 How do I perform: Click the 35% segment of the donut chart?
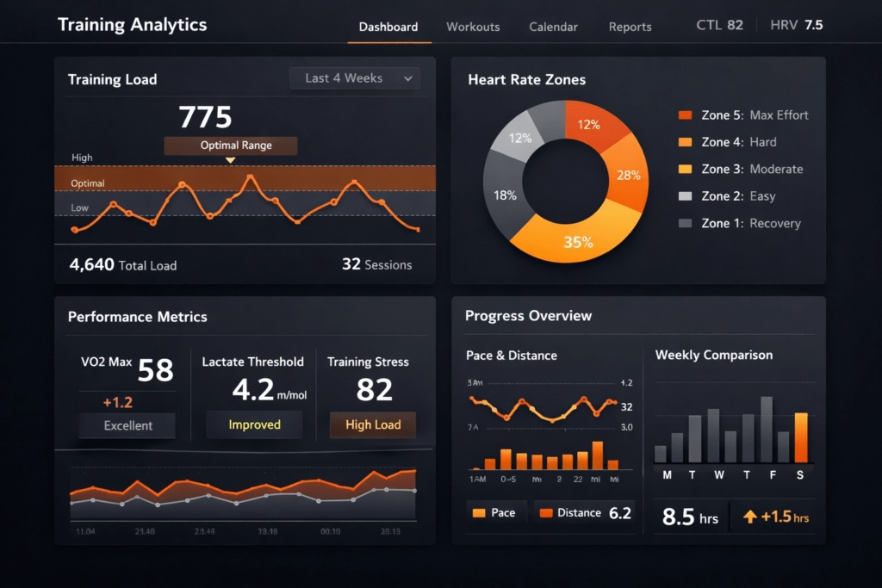(x=578, y=239)
